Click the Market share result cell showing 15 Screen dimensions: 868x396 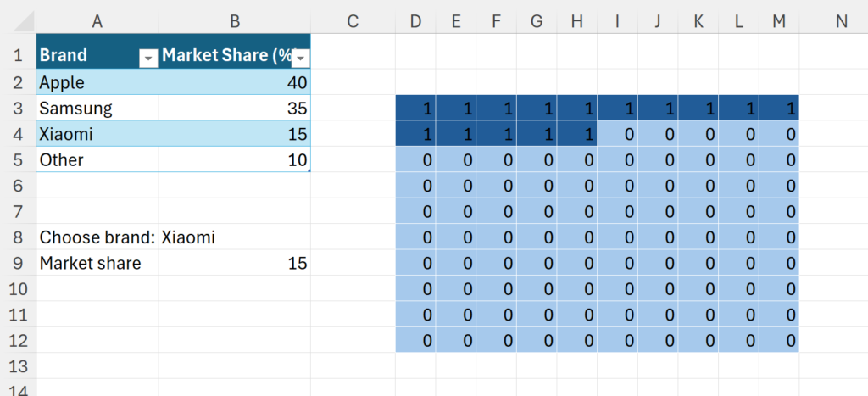[234, 264]
